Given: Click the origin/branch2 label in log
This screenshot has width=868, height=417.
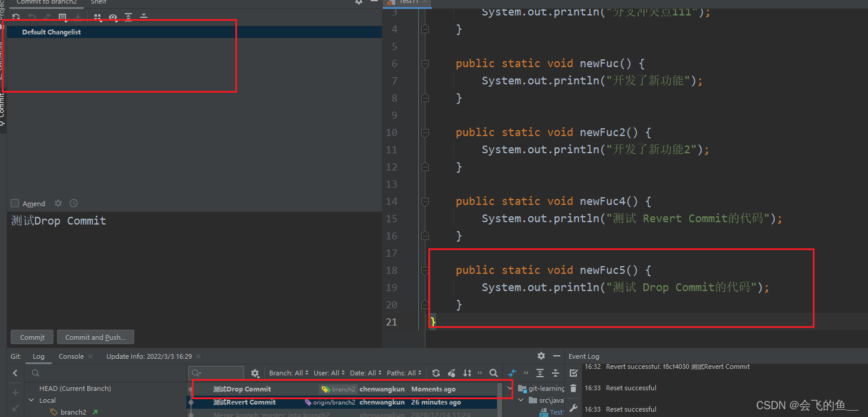Looking at the screenshot, I should point(330,402).
